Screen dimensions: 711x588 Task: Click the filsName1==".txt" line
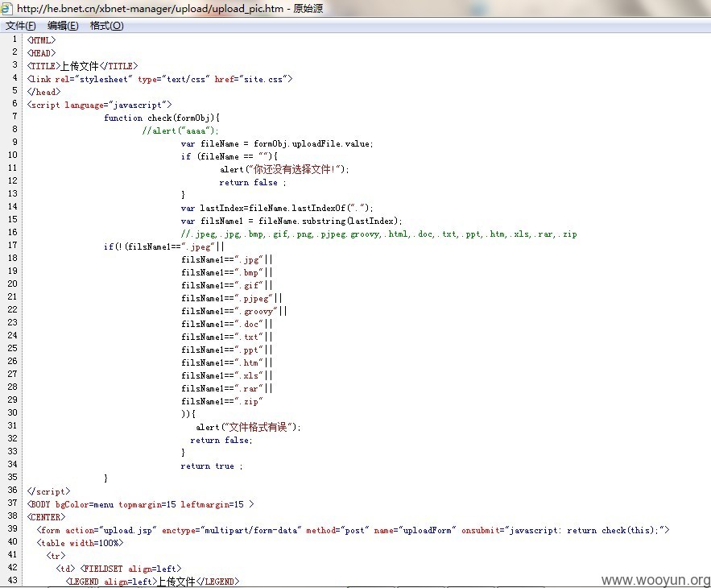pos(227,337)
